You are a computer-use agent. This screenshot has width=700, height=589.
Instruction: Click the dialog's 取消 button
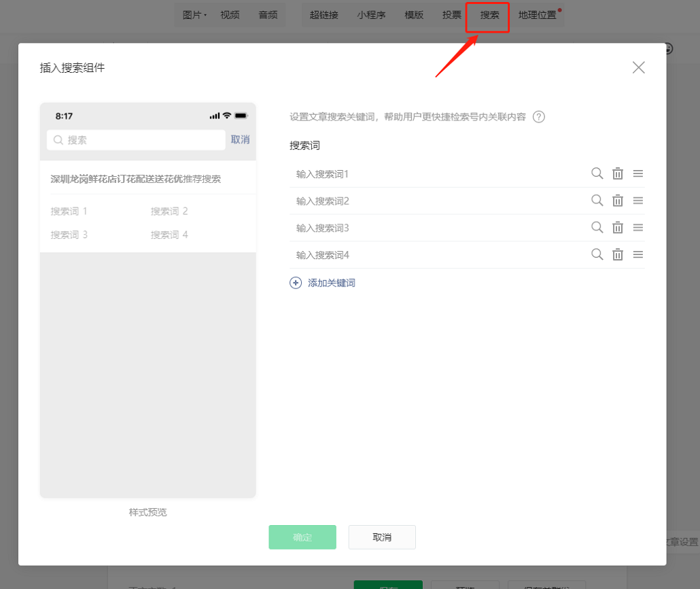382,537
